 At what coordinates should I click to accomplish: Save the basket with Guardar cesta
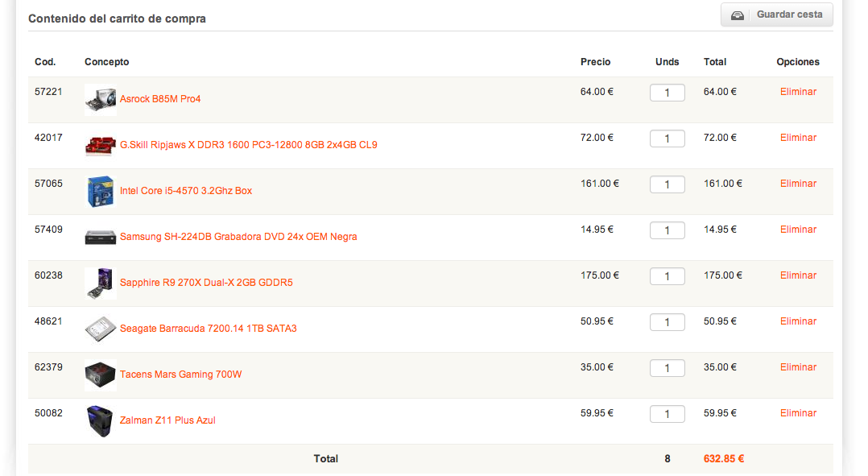coord(777,15)
